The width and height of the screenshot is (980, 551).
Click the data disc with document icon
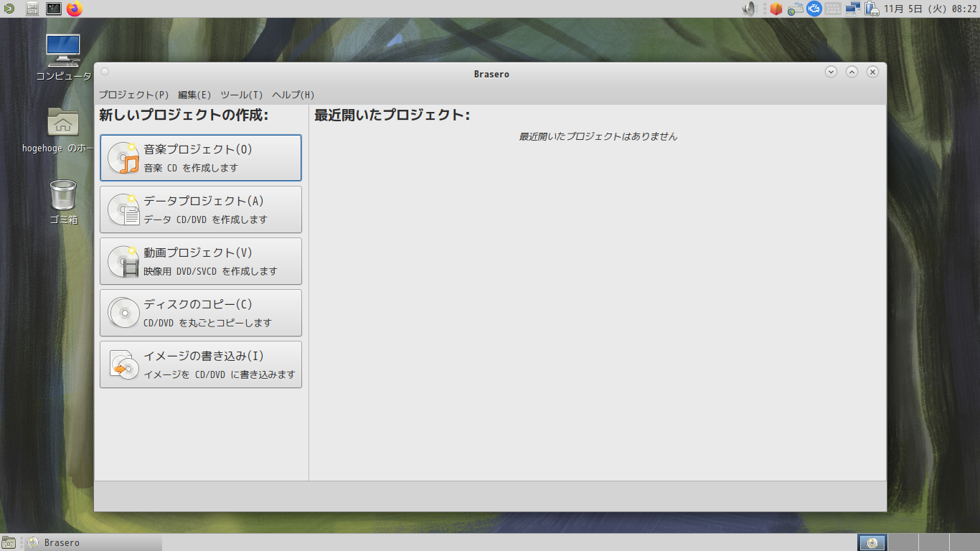(123, 209)
